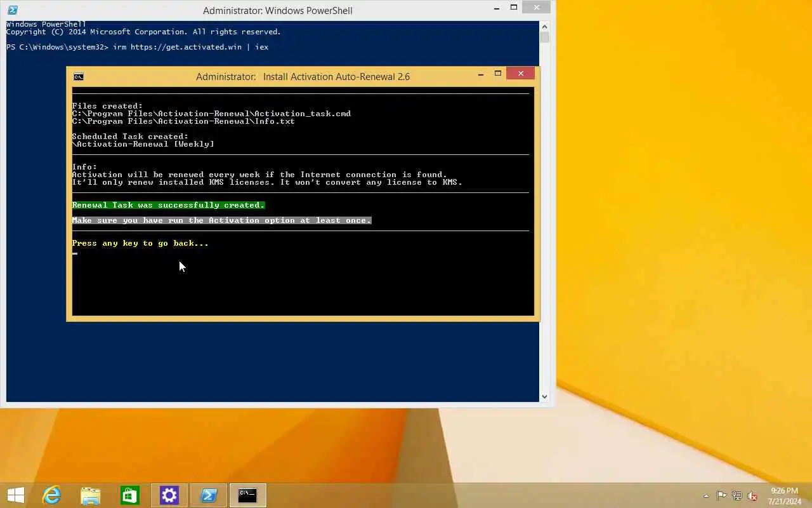Image resolution: width=812 pixels, height=508 pixels.
Task: Switch to the Command Prompt taskbar icon
Action: click(247, 495)
